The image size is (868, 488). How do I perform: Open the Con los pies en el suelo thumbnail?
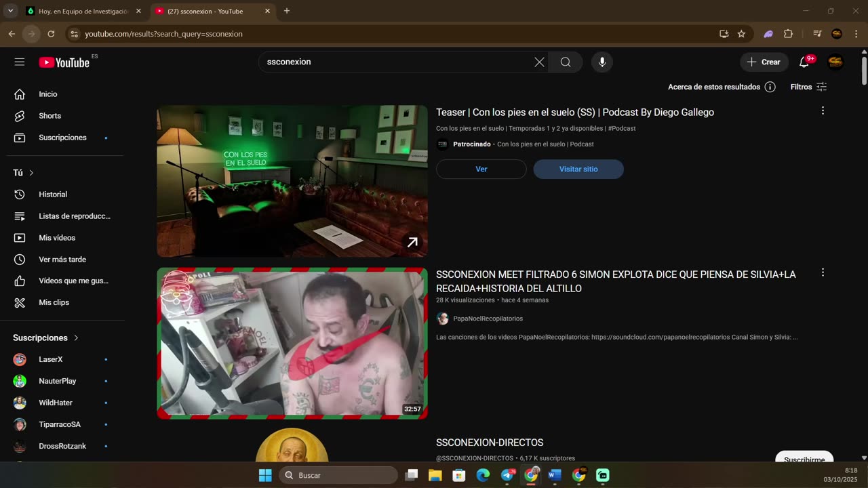292,181
